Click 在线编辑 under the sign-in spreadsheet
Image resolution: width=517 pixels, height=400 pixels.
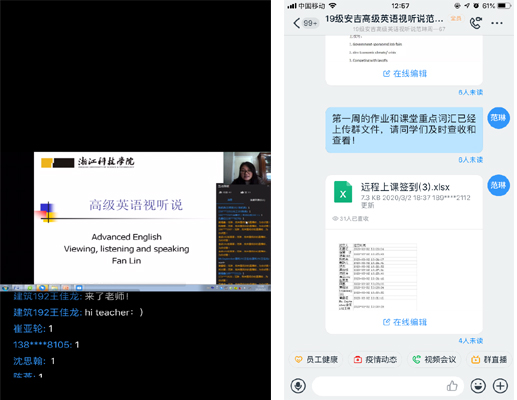pyautogui.click(x=405, y=322)
